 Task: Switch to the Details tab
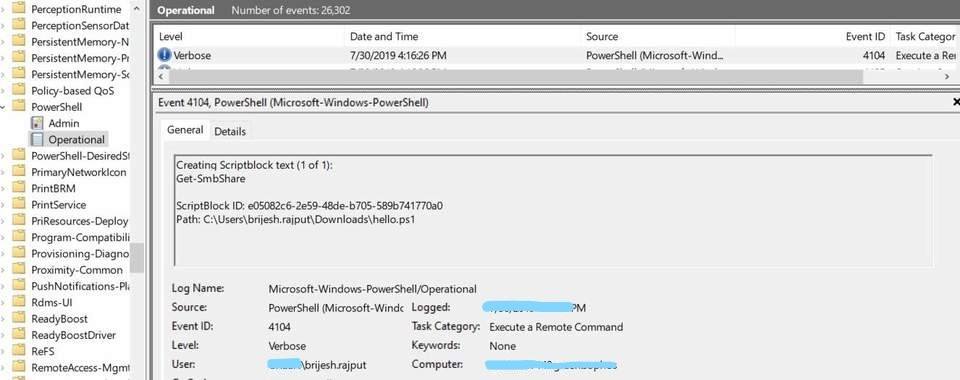(x=230, y=131)
